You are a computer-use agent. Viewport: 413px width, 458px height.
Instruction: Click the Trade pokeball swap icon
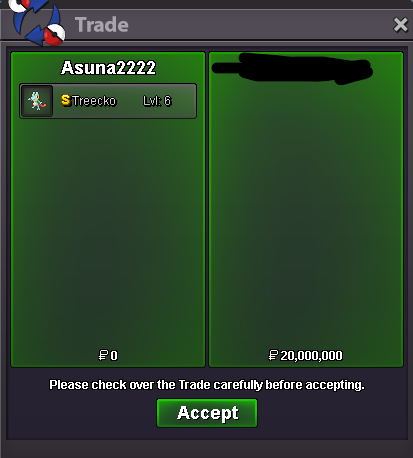pyautogui.click(x=37, y=22)
